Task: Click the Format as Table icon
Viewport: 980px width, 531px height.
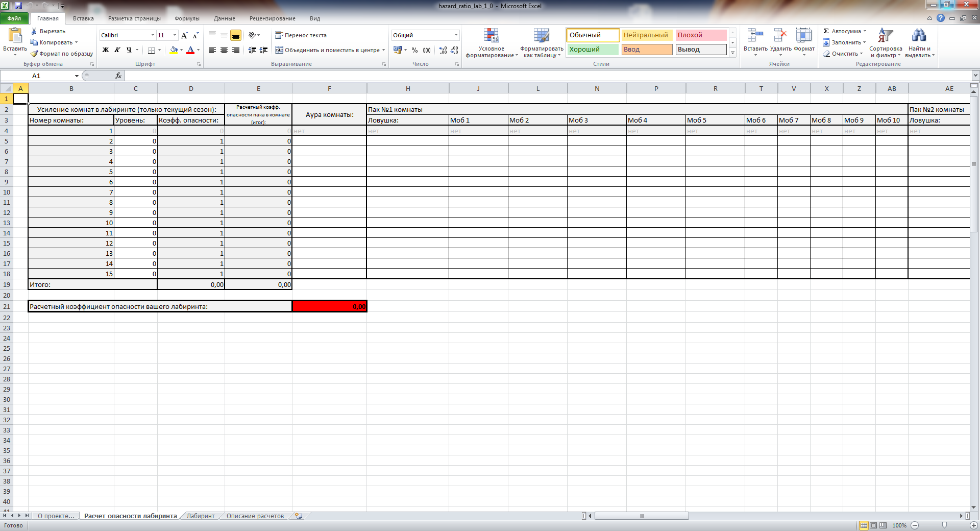Action: coord(541,36)
